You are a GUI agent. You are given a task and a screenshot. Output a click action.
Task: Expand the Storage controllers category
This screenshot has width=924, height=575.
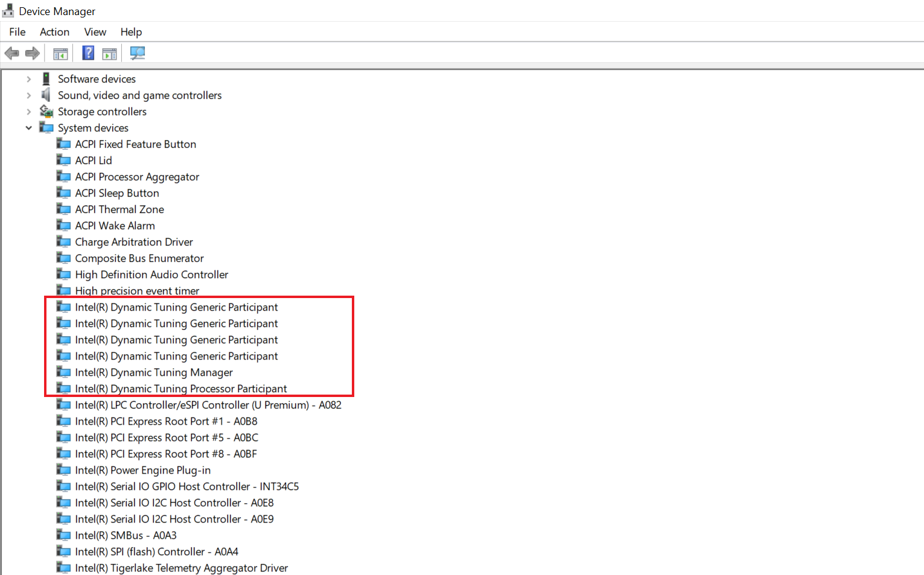(28, 112)
